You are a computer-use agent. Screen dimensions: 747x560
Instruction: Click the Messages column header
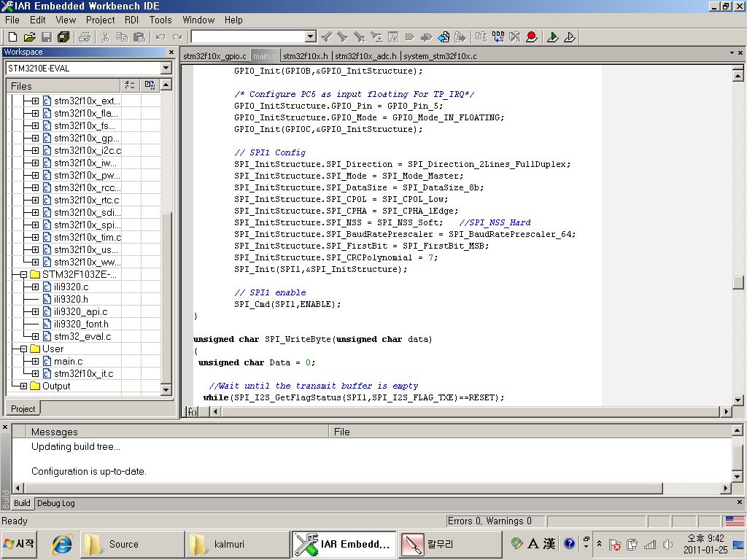[x=177, y=432]
